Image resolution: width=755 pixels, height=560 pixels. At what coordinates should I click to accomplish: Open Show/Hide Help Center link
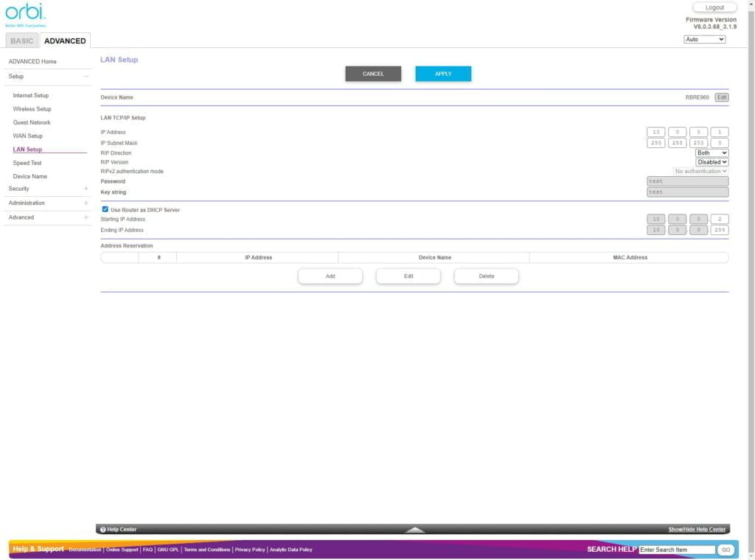click(x=697, y=529)
